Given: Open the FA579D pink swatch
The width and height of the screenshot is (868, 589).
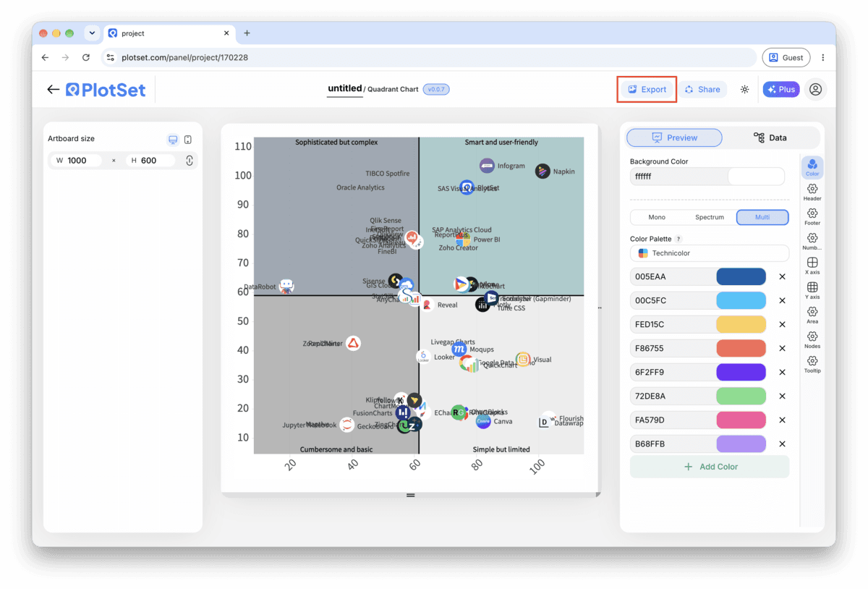Looking at the screenshot, I should tap(741, 420).
